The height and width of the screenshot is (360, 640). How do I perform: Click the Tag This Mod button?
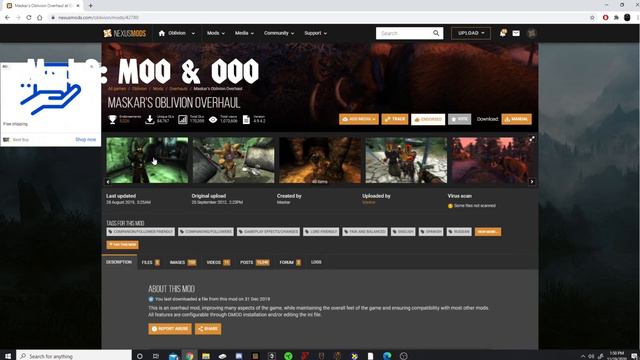(122, 244)
